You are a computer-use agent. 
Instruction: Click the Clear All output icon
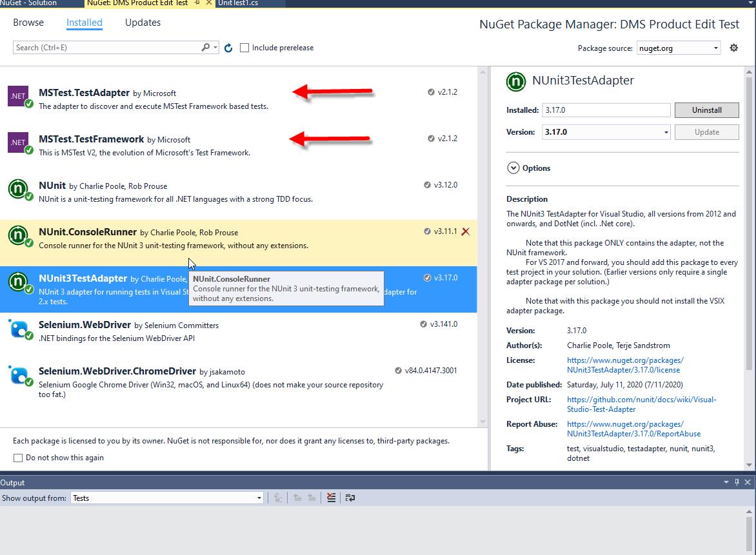click(331, 498)
